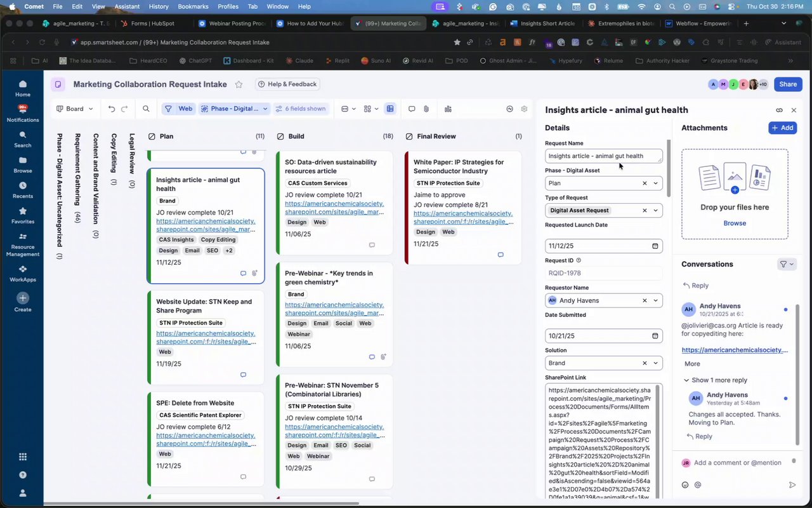Expand the Phase - Digital Asset Plan dropdown
The width and height of the screenshot is (812, 508).
click(x=656, y=183)
